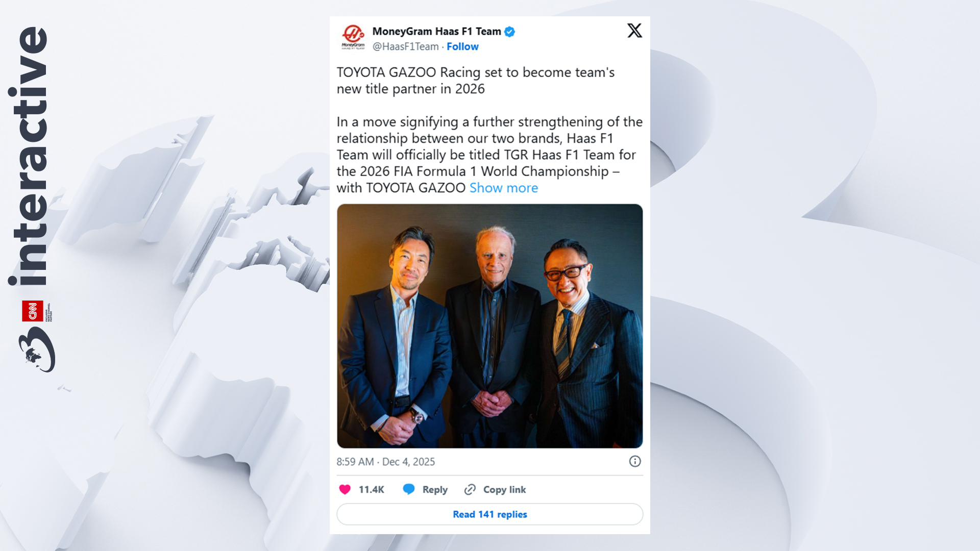Expand tweet with Show more

click(504, 188)
